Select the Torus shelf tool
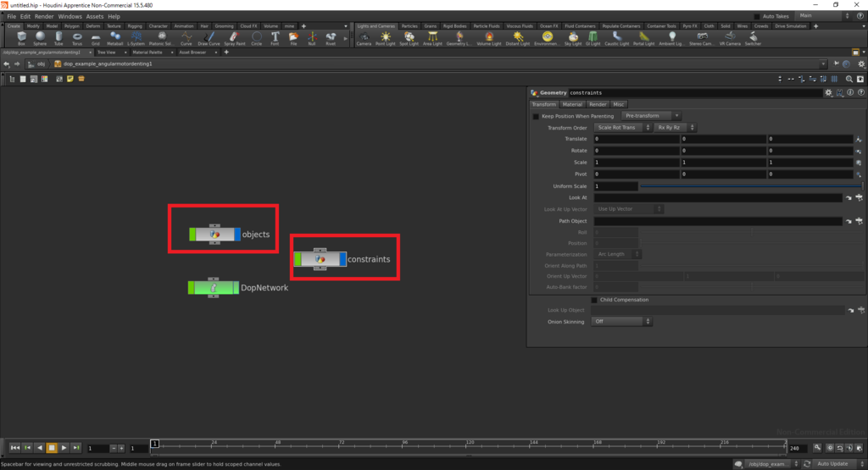This screenshot has width=868, height=470. 77,38
